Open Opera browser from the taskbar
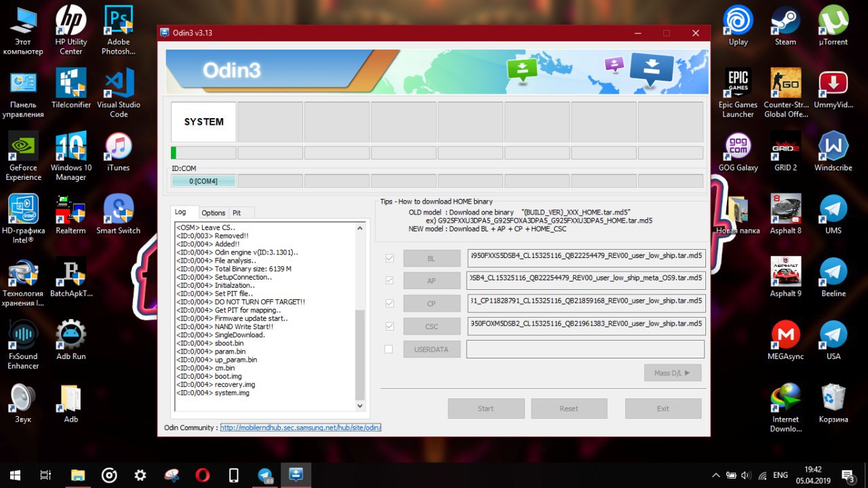 coord(202,475)
